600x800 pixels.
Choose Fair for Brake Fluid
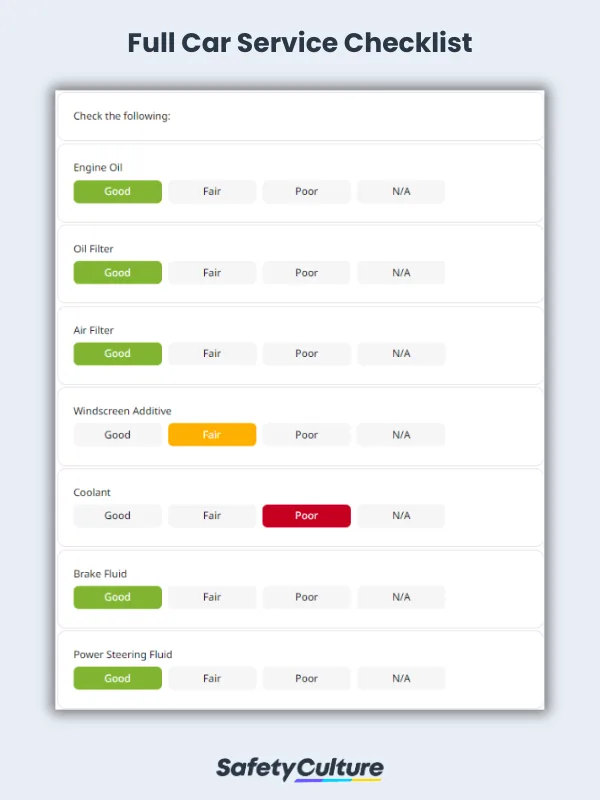[x=212, y=597]
